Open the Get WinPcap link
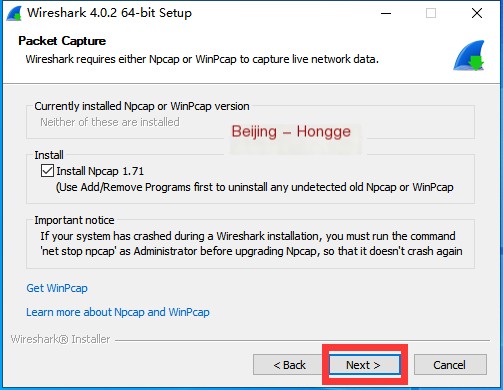The width and height of the screenshot is (503, 390). [57, 288]
